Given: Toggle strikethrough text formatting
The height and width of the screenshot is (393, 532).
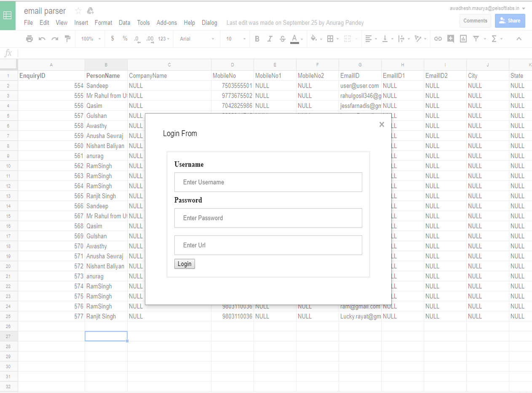Looking at the screenshot, I should [x=282, y=39].
